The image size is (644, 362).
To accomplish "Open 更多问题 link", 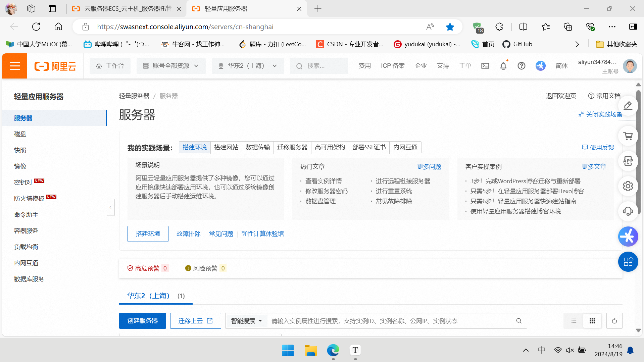I will [x=429, y=167].
